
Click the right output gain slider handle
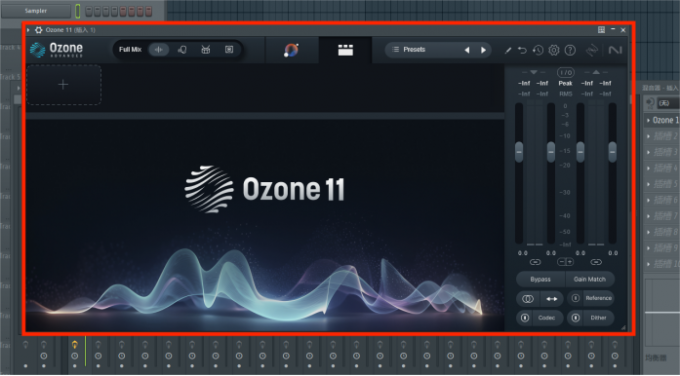pos(612,152)
